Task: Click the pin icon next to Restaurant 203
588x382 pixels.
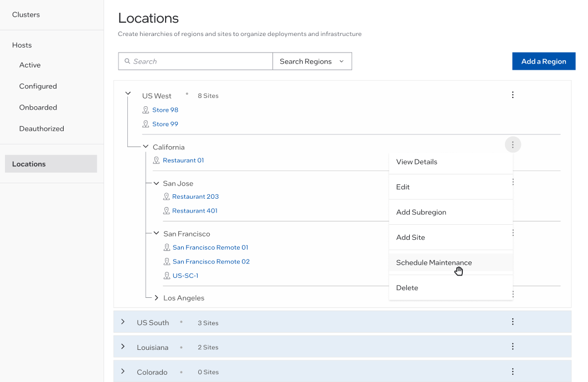Action: tap(166, 197)
